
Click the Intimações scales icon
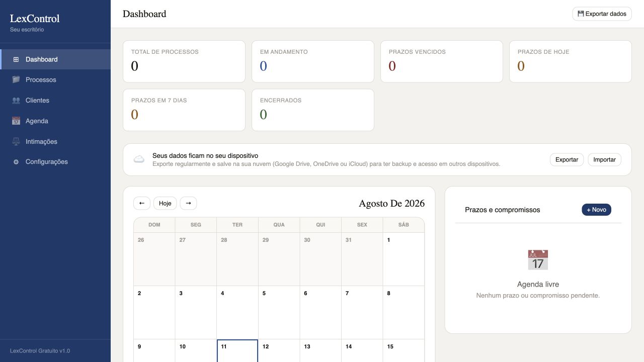(x=16, y=142)
